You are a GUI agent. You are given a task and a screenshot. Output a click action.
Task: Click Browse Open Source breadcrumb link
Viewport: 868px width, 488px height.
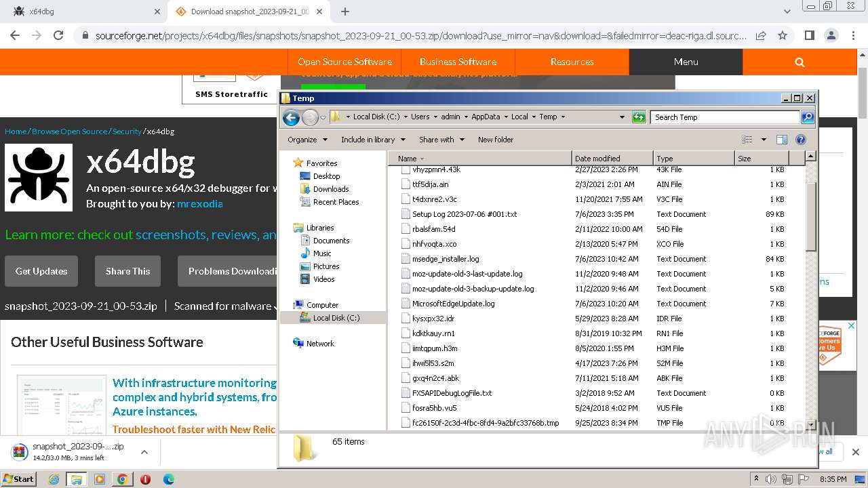69,131
